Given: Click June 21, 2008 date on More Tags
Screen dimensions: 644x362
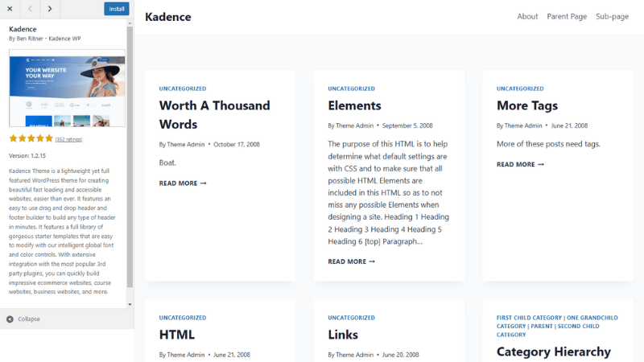Looking at the screenshot, I should pos(569,125).
